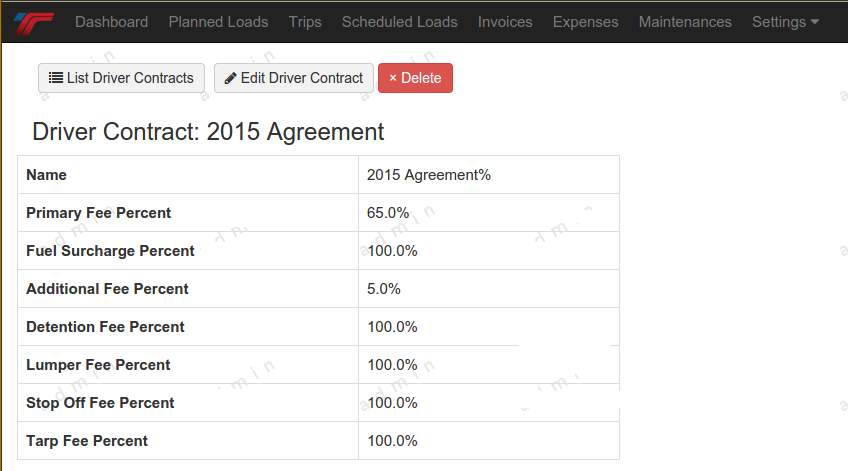Click the company logo in navbar
The image size is (848, 471).
pyautogui.click(x=33, y=22)
